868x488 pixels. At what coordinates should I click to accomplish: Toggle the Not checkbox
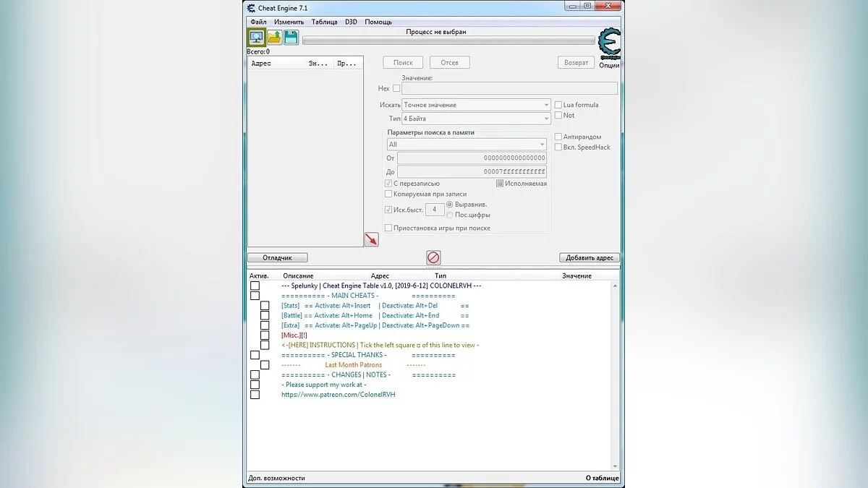(558, 115)
